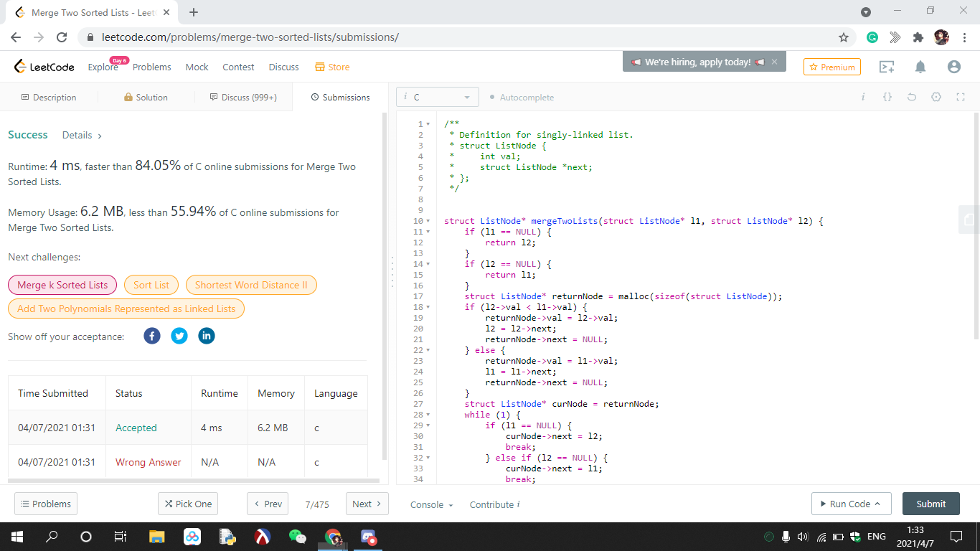This screenshot has height=551, width=980.
Task: Collapse code fold at line 28
Action: pos(428,415)
